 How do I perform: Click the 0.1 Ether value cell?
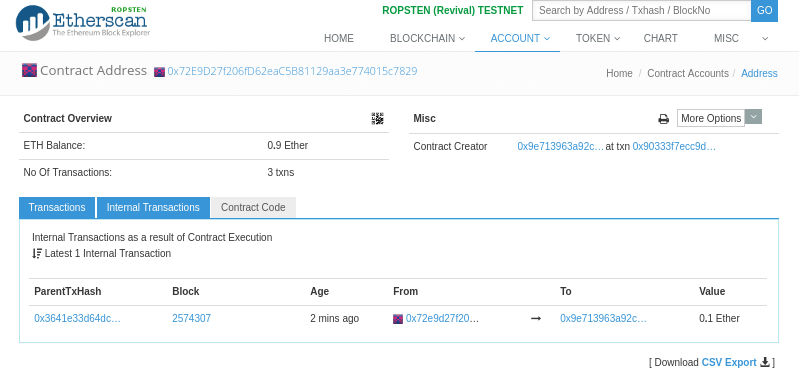pos(720,318)
